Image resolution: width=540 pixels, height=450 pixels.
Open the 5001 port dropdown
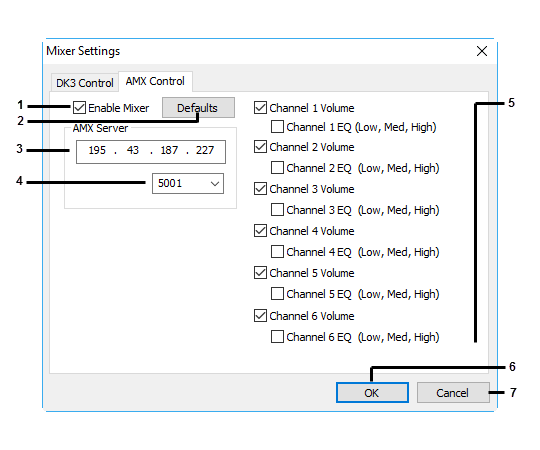tap(188, 184)
